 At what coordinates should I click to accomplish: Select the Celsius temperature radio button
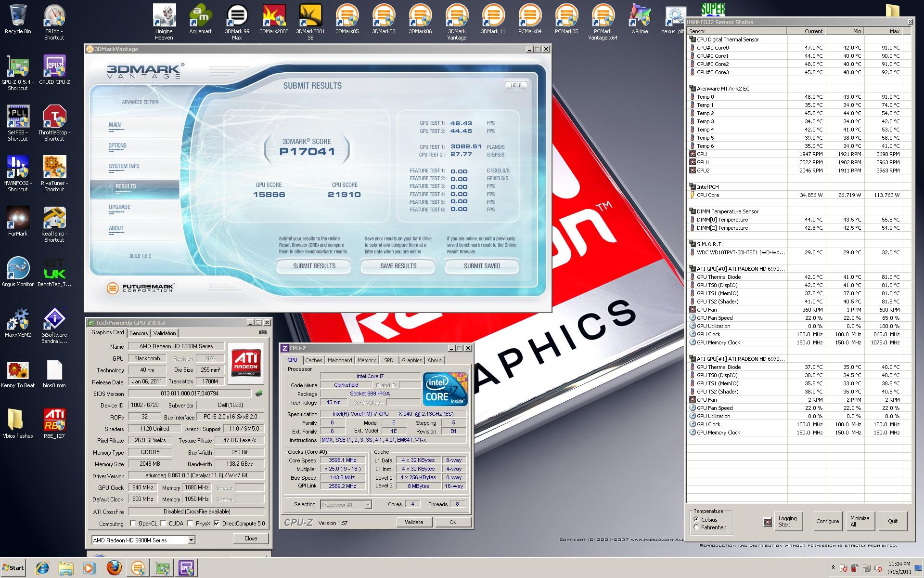coord(696,519)
